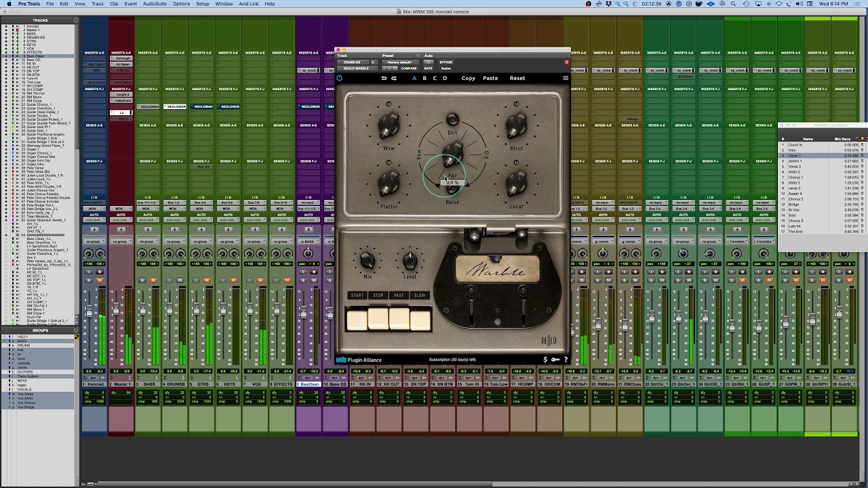
Task: Click the SAFE automation button
Action: click(428, 68)
